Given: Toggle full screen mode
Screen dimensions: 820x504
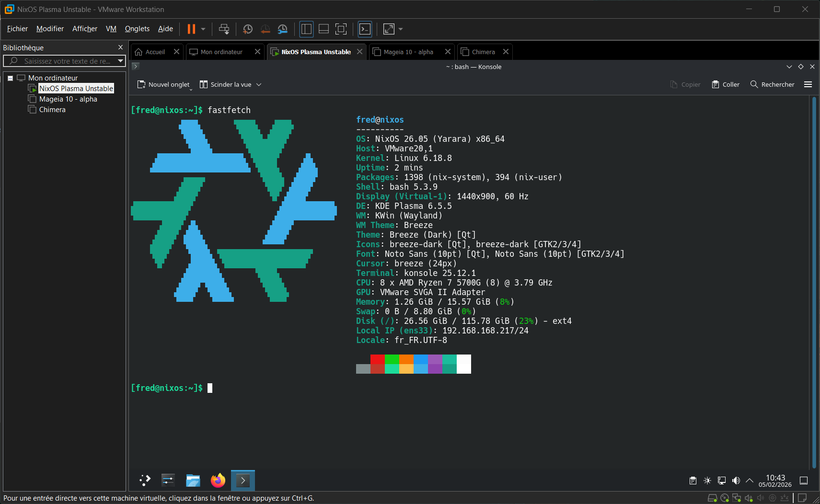Looking at the screenshot, I should point(341,29).
